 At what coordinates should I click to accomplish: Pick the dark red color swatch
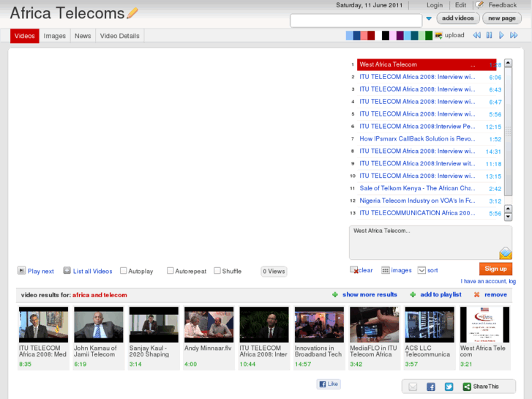(371, 35)
